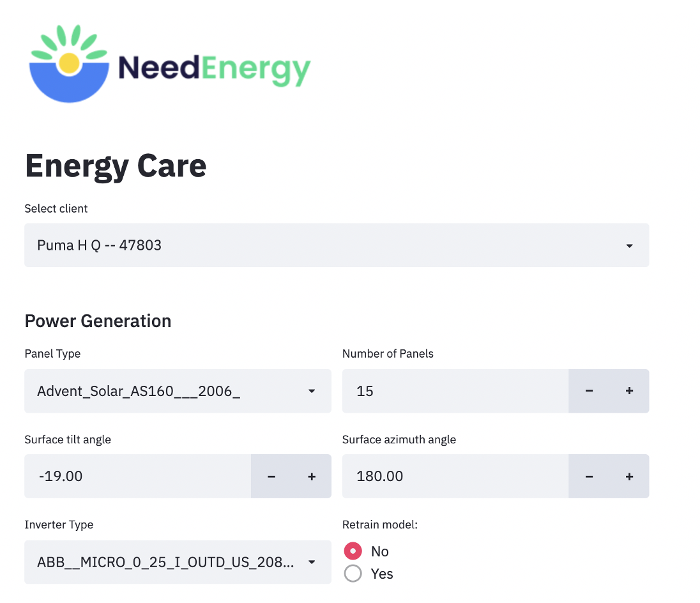This screenshot has width=700, height=603.
Task: Click the Advent_Solar_AS160 panel selection
Action: [139, 391]
